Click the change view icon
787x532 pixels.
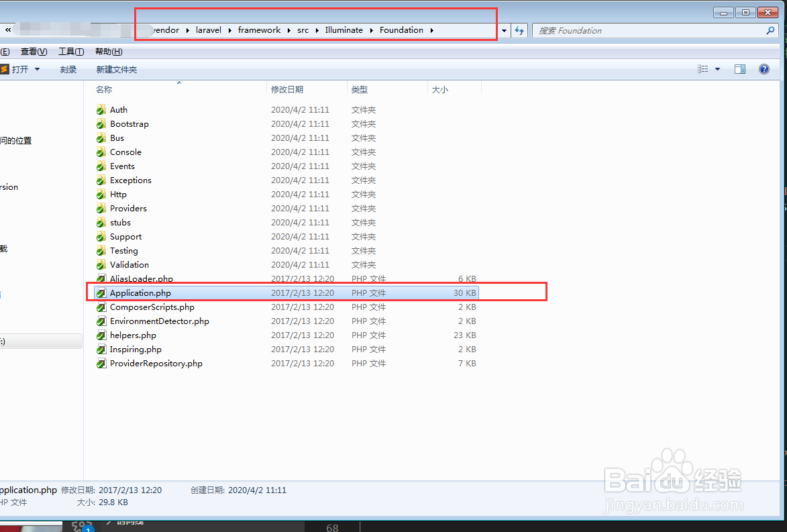[x=702, y=69]
